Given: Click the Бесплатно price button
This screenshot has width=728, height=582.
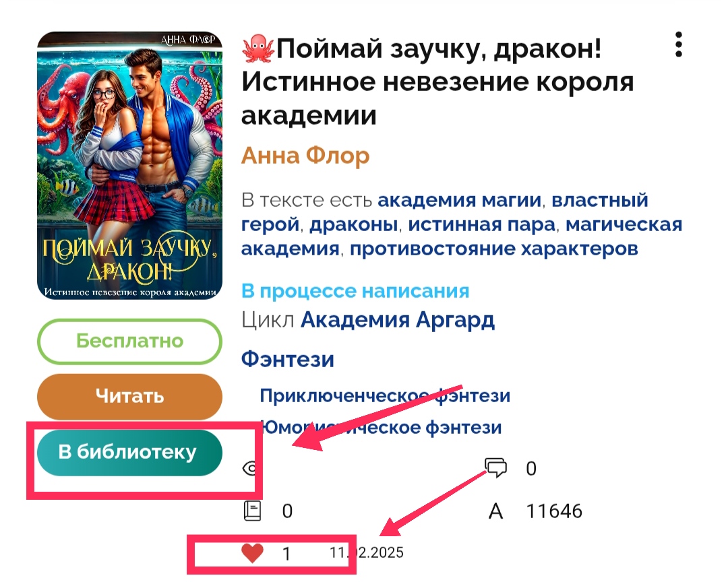Looking at the screenshot, I should 129,341.
